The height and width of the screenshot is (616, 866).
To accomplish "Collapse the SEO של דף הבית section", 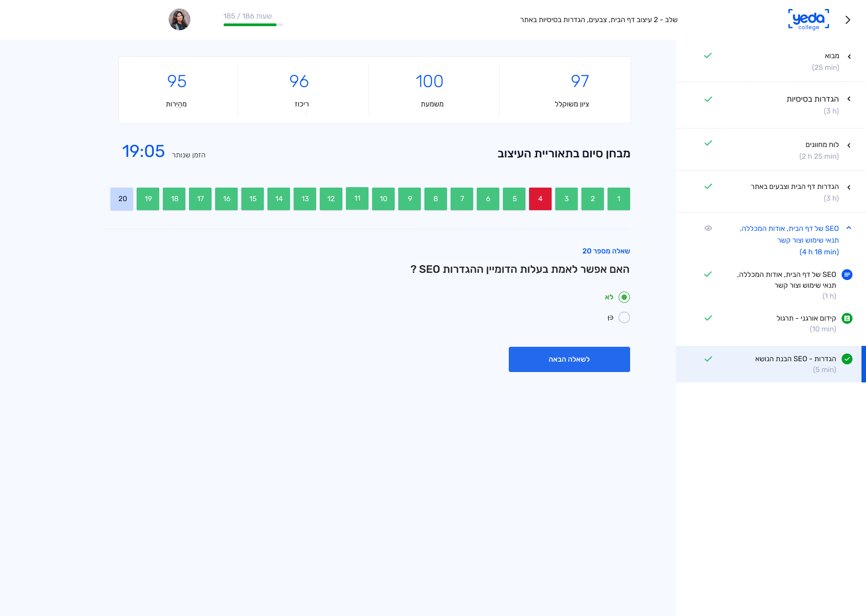I will click(x=849, y=228).
